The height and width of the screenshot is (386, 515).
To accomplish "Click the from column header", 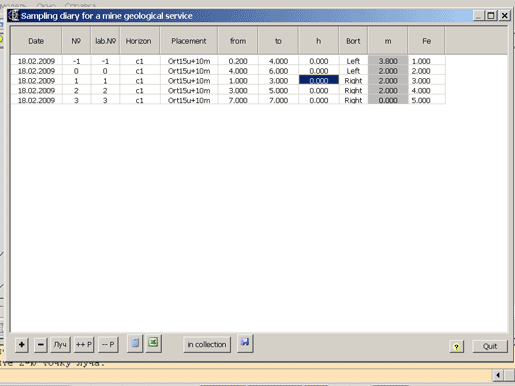I will point(238,41).
